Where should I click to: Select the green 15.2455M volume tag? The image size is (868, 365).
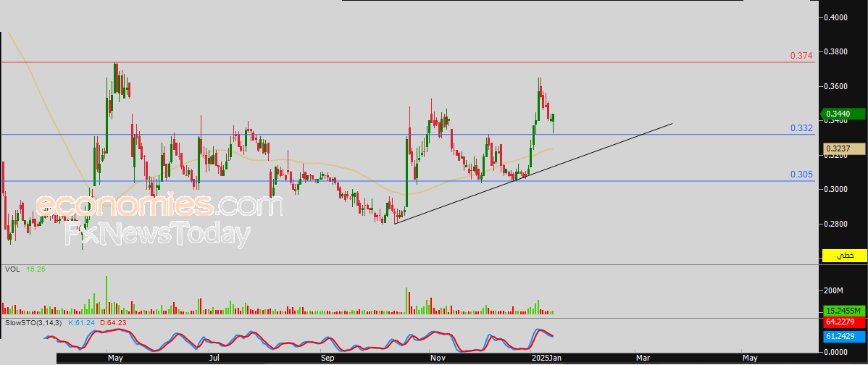point(845,311)
